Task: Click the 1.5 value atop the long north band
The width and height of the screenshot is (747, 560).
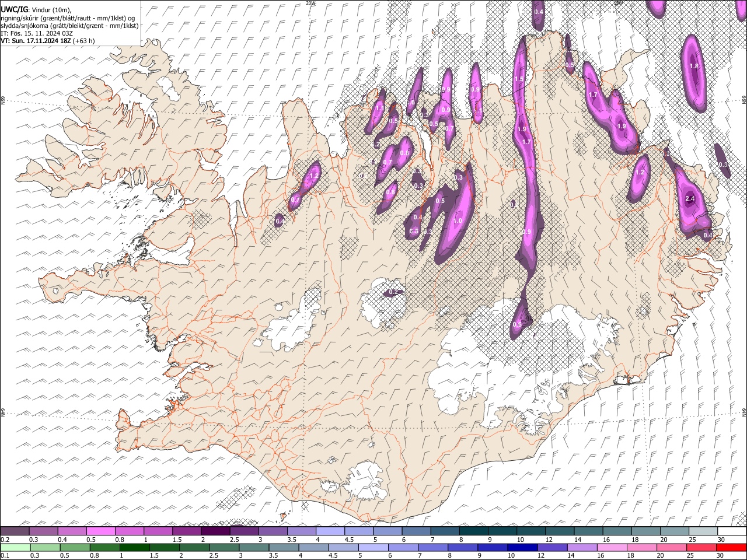Action: pos(519,79)
